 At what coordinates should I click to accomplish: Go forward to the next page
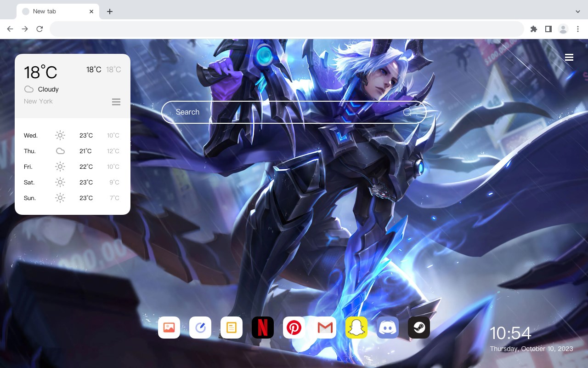point(25,29)
